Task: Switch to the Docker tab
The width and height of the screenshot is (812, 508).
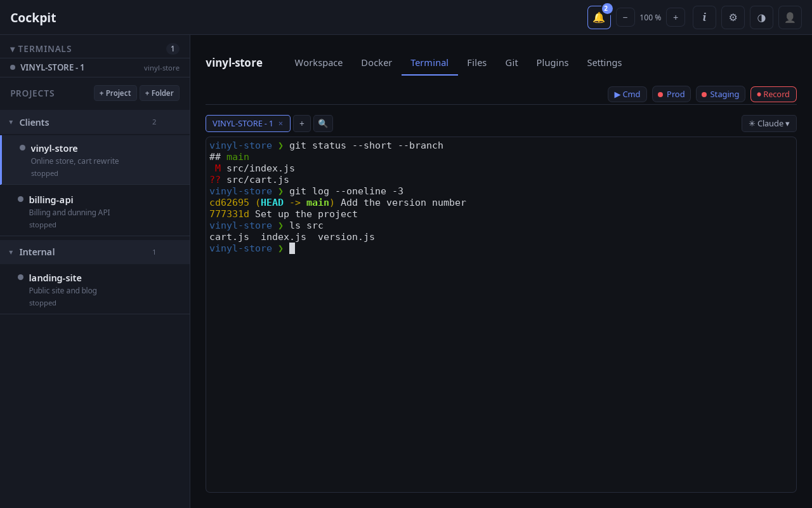Action: click(x=377, y=63)
